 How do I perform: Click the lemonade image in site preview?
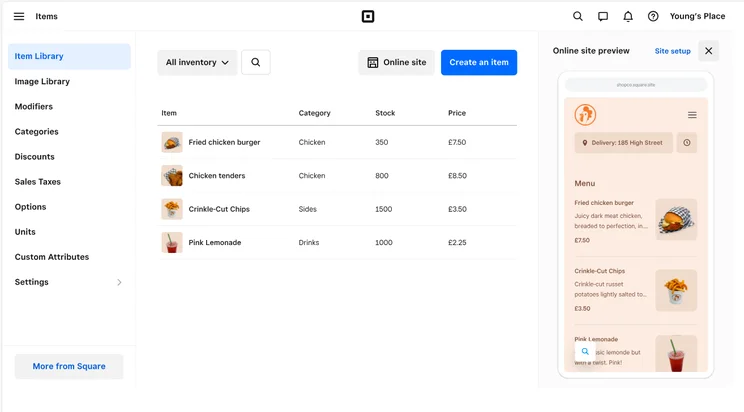click(x=676, y=354)
